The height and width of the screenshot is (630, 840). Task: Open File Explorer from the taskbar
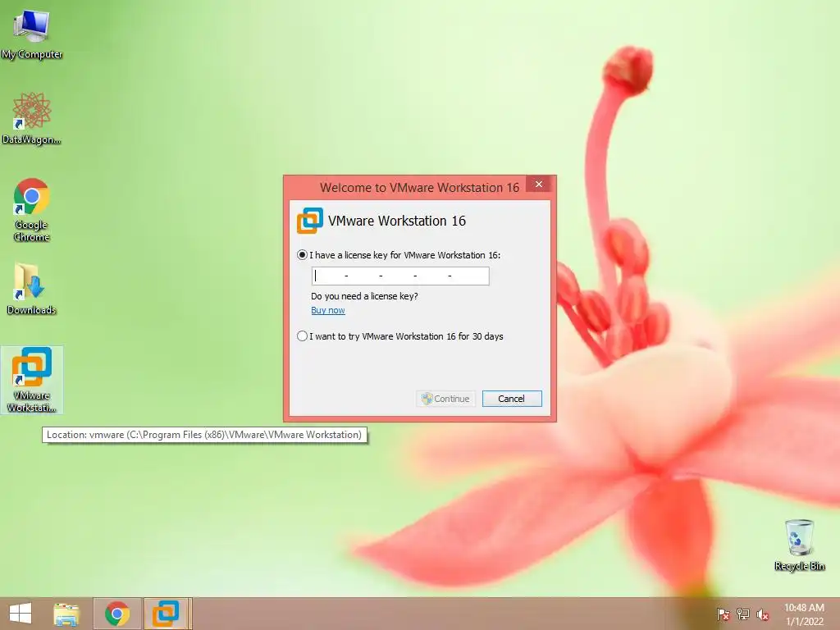point(66,614)
